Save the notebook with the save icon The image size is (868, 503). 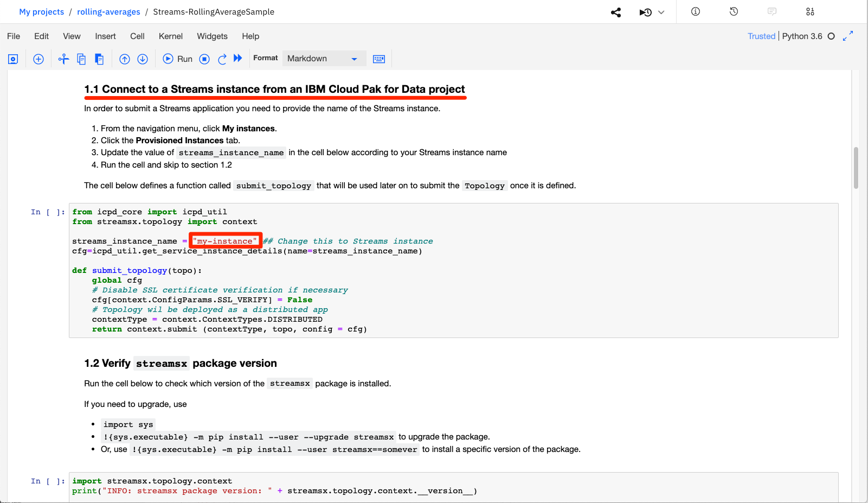(x=13, y=59)
